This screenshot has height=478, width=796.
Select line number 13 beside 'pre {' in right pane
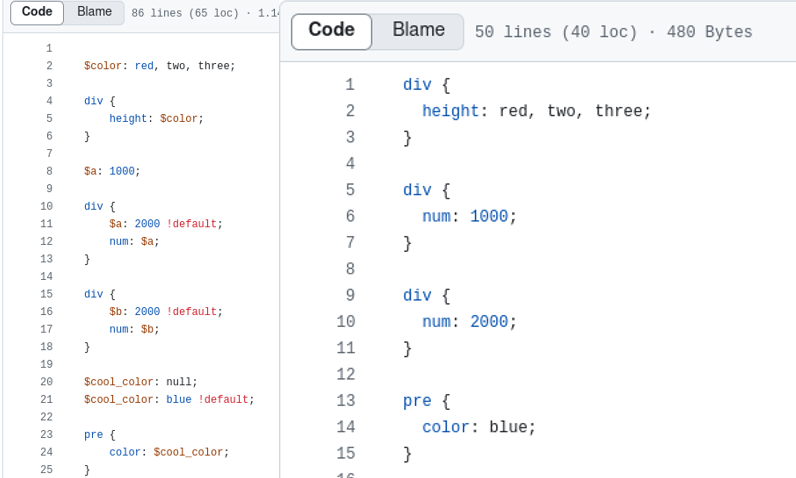[345, 401]
